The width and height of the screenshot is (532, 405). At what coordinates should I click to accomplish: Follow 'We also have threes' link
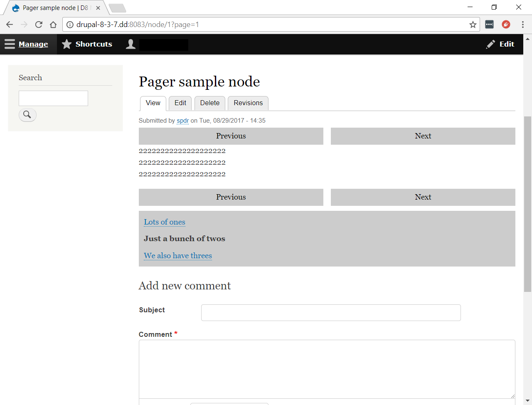click(x=178, y=256)
